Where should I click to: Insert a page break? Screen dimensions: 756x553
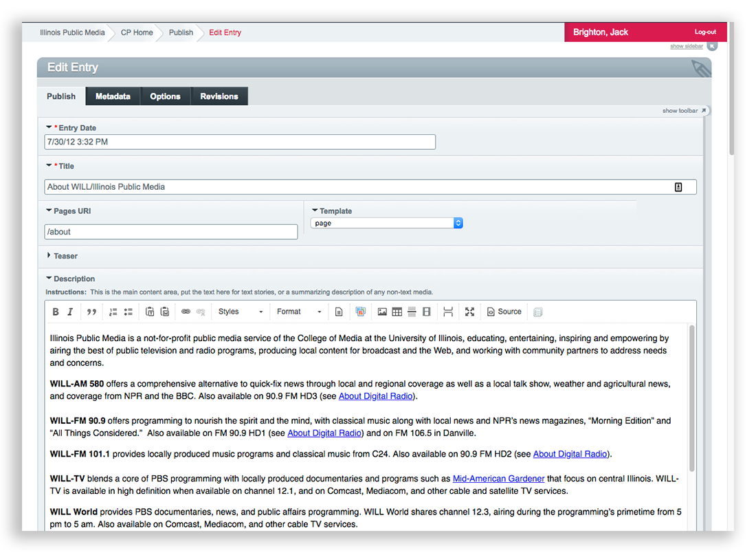pos(448,312)
